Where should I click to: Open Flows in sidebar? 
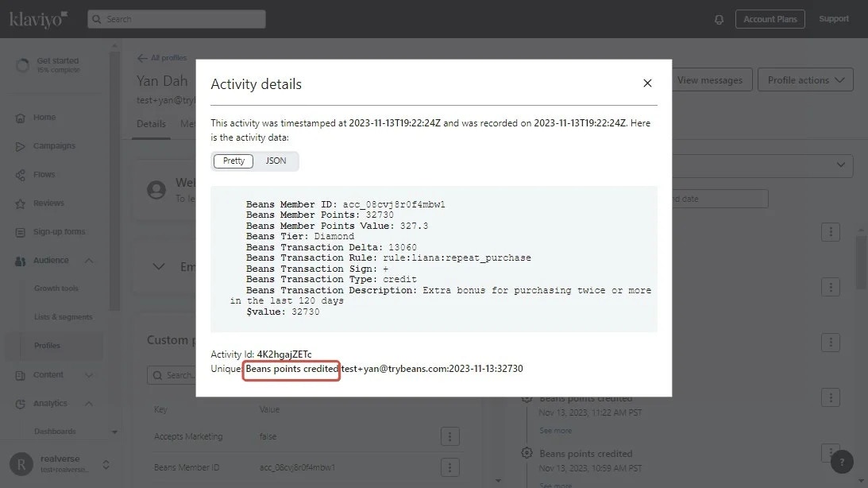coord(44,175)
